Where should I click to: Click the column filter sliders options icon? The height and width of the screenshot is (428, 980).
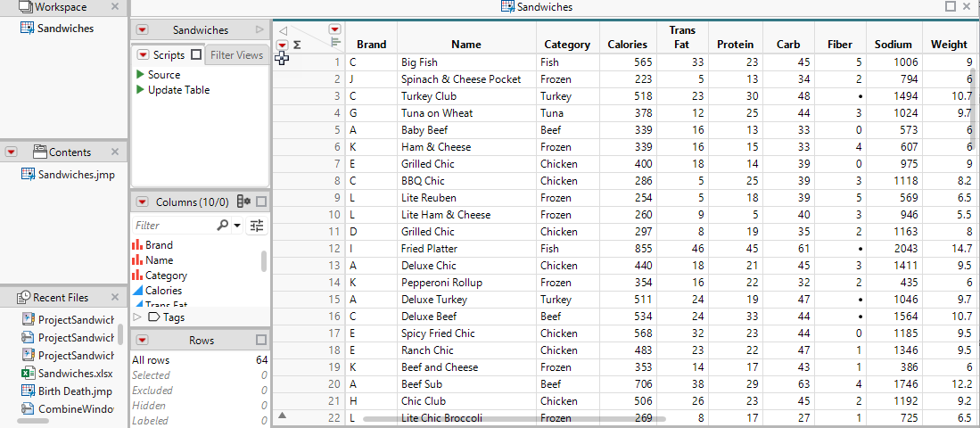click(x=257, y=226)
